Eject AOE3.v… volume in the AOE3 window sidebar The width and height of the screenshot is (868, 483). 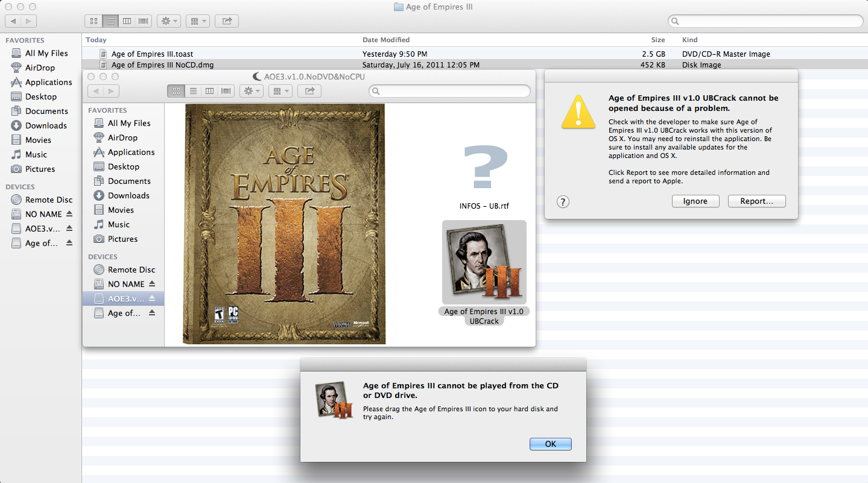coord(152,298)
